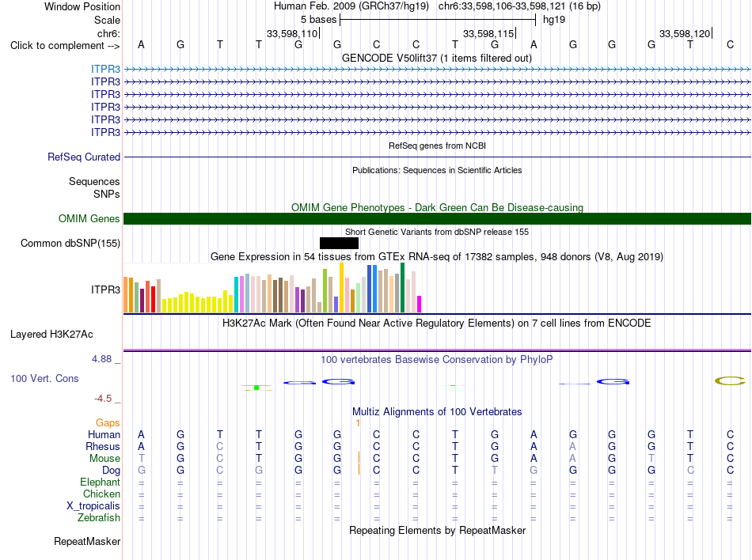The width and height of the screenshot is (752, 560).
Task: Click the Sequences track label
Action: 94,182
